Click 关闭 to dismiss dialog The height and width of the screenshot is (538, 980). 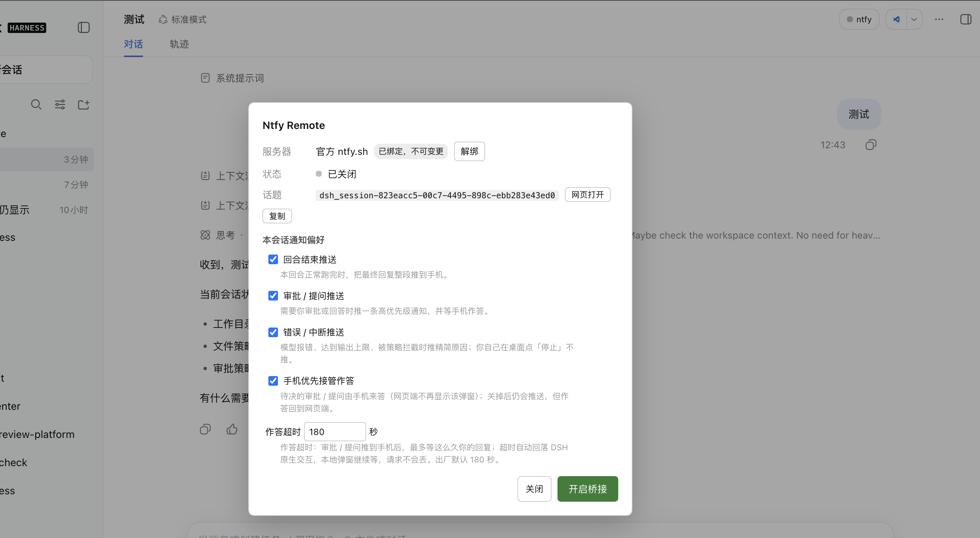click(x=534, y=489)
